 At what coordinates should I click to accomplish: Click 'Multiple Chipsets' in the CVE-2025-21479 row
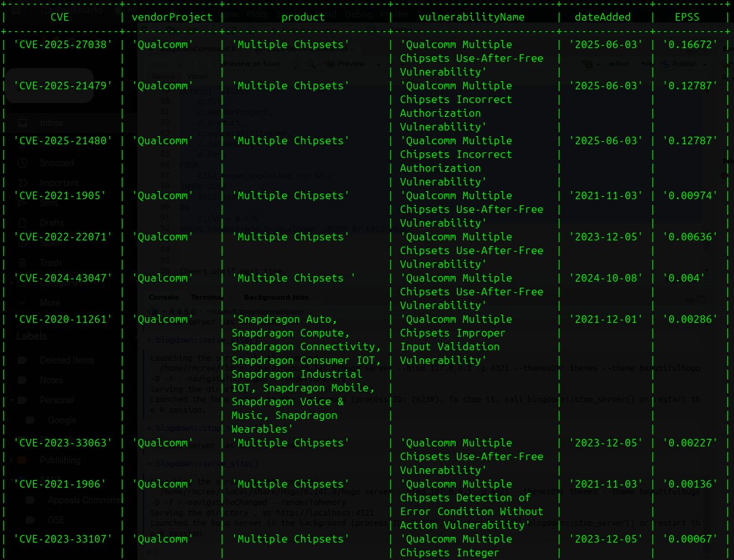point(291,86)
